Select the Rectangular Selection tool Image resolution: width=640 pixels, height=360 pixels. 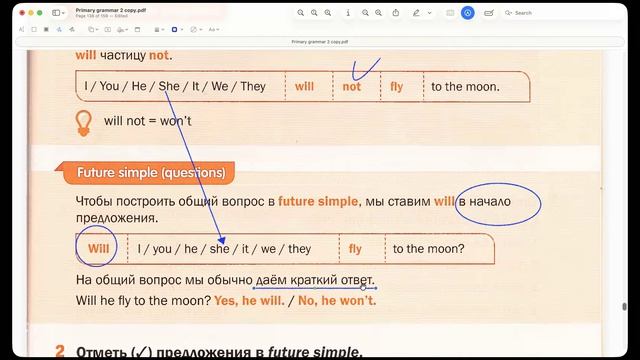pos(34,29)
